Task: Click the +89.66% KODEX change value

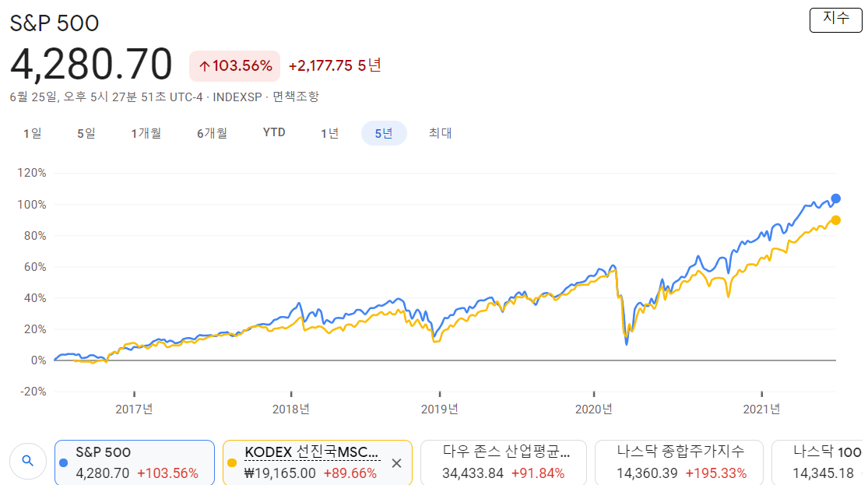Action: point(350,473)
